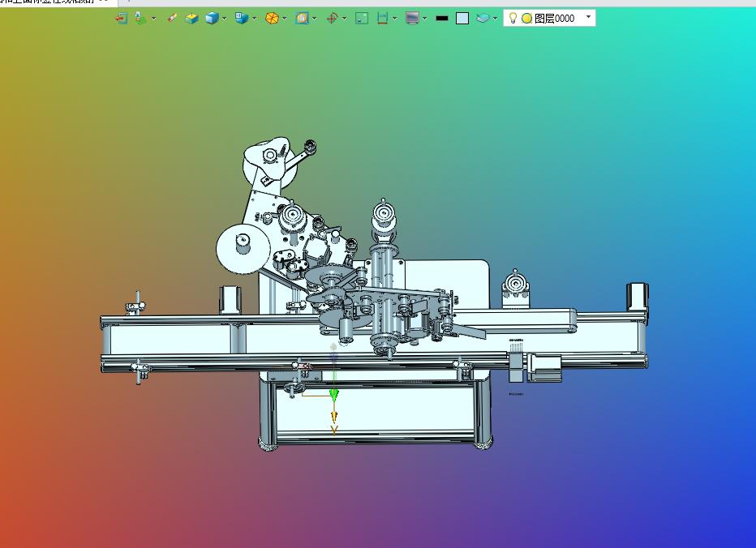This screenshot has width=756, height=548.
Task: Open dropdown next to green structure icon
Action: pyautogui.click(x=154, y=19)
